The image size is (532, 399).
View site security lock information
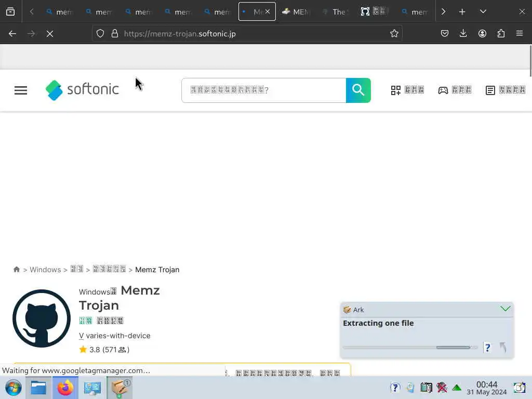[115, 34]
